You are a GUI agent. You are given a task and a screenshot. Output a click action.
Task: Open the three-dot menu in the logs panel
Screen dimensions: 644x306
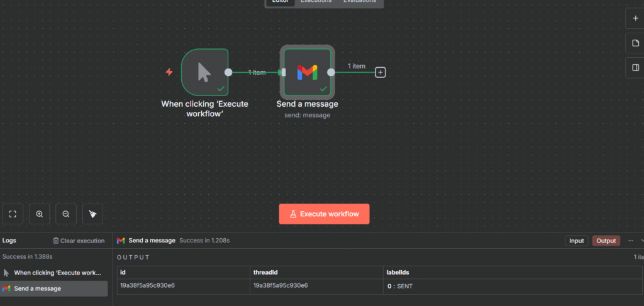point(631,241)
